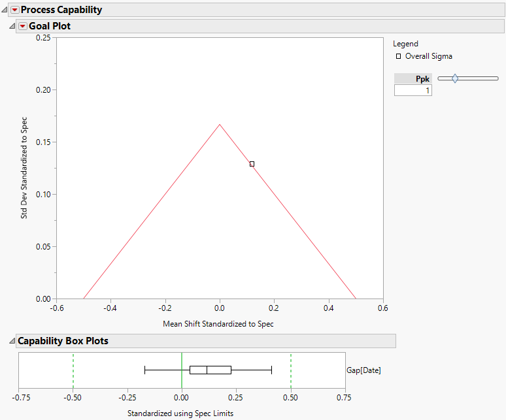The image size is (506, 420).
Task: Click the Process Capability title text
Action: (x=61, y=10)
